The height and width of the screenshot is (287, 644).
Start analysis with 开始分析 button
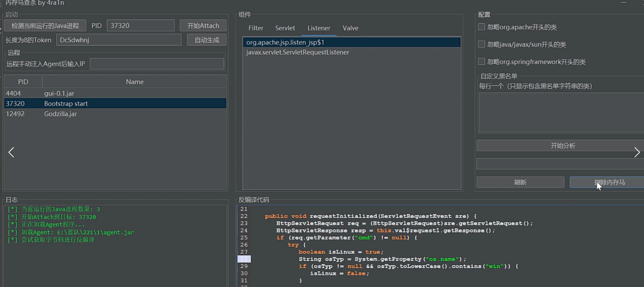(563, 146)
